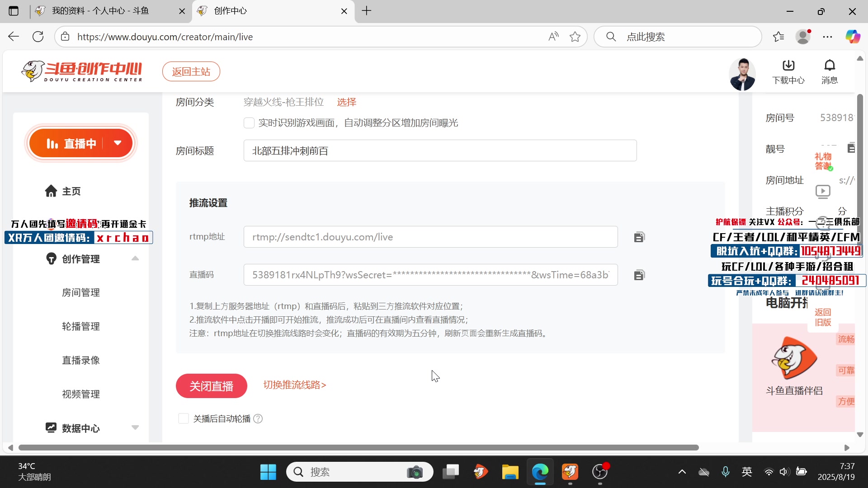The height and width of the screenshot is (488, 868).
Task: Open 房间管理 menu item
Action: pyautogui.click(x=81, y=293)
